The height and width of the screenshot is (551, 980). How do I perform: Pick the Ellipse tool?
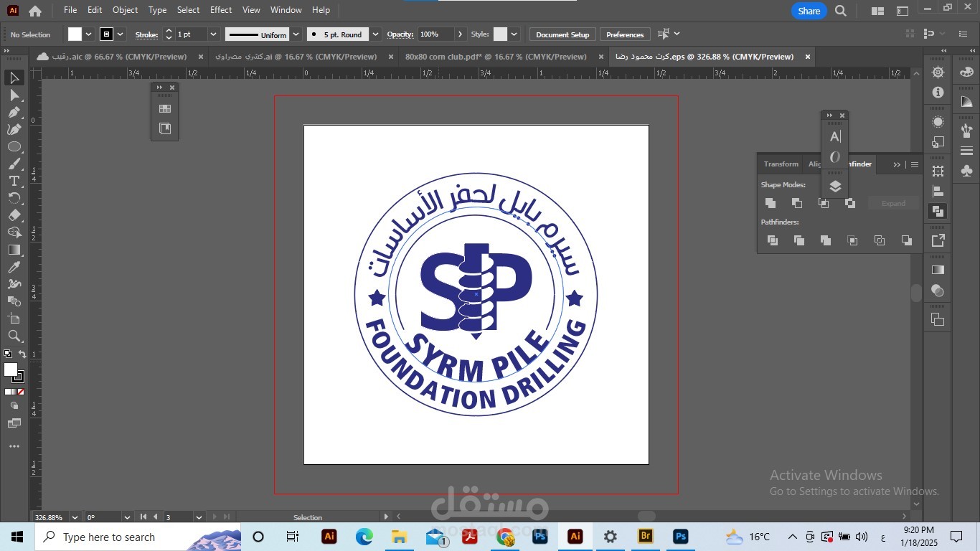click(14, 146)
